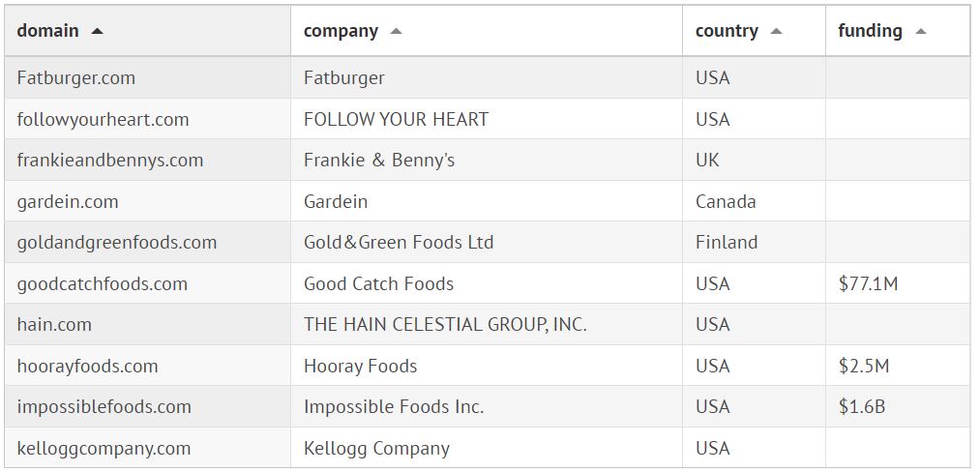Select THE HAIN CELESTIAL GROUP, INC. cell
This screenshot has height=472, width=980.
click(445, 324)
